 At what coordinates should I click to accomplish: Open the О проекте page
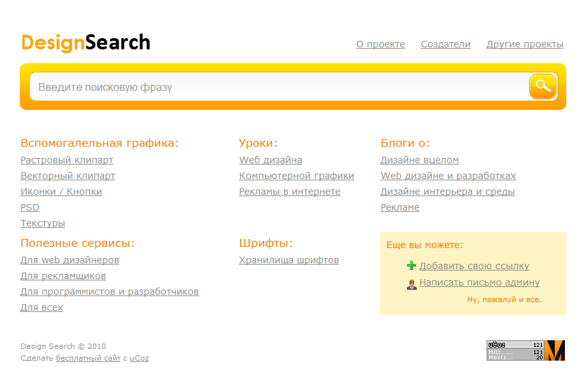click(x=380, y=44)
